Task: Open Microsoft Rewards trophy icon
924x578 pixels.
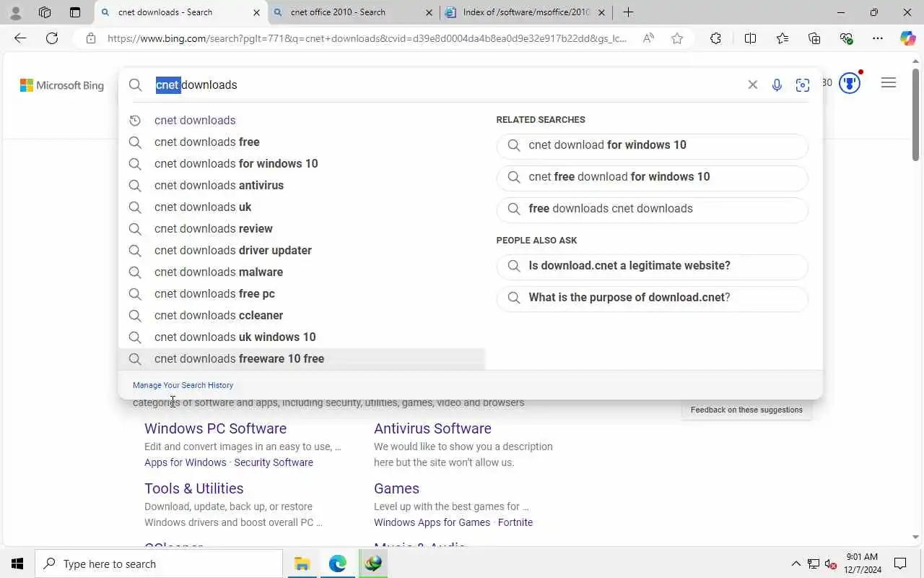Action: point(850,83)
